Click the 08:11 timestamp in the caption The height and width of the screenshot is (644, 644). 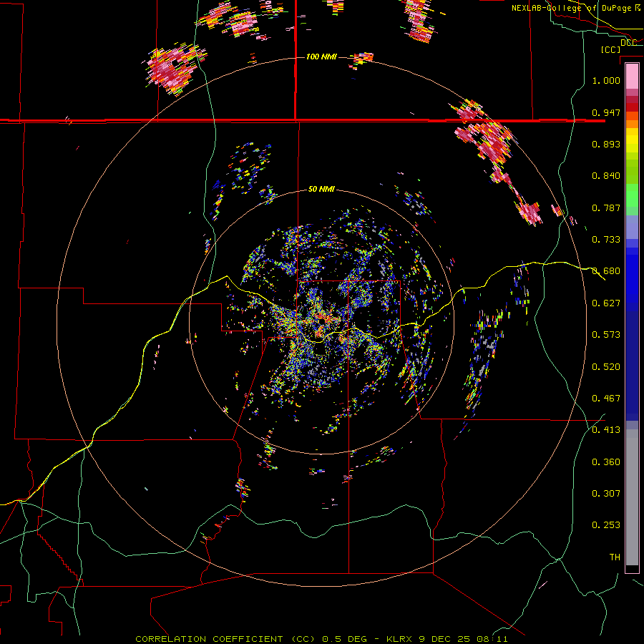point(492,639)
